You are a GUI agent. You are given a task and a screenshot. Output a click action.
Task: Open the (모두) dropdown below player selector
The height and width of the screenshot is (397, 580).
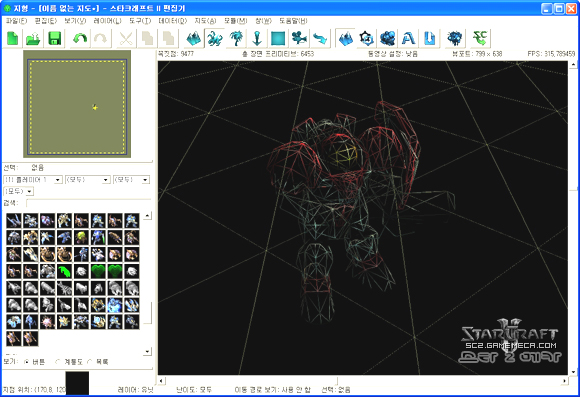point(18,191)
